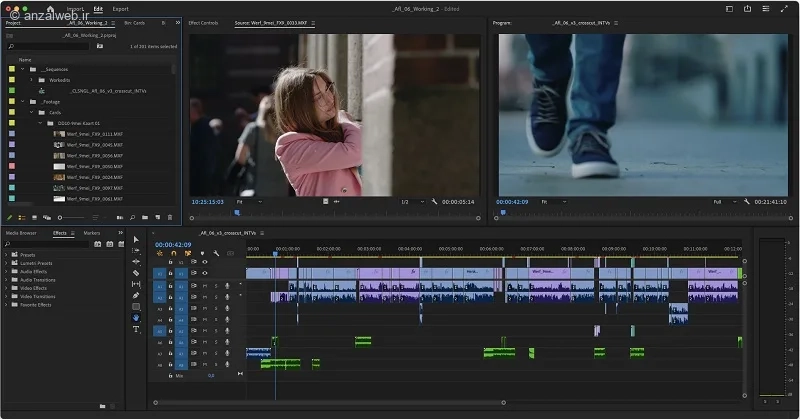Delete the selected item with trash icon
Viewport: 800px width, 419px height.
pos(170,217)
